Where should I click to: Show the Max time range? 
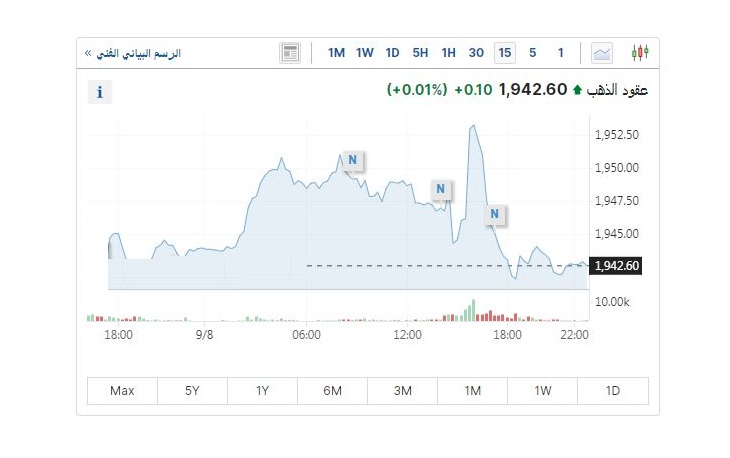122,391
